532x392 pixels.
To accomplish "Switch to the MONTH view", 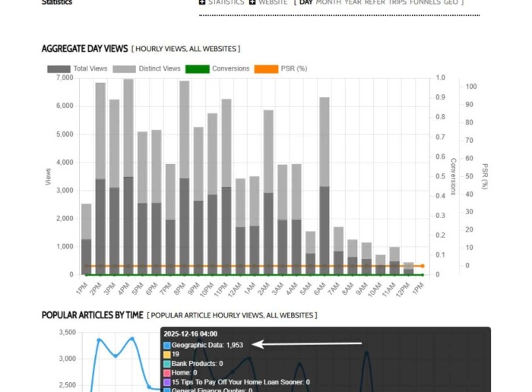I will [328, 2].
